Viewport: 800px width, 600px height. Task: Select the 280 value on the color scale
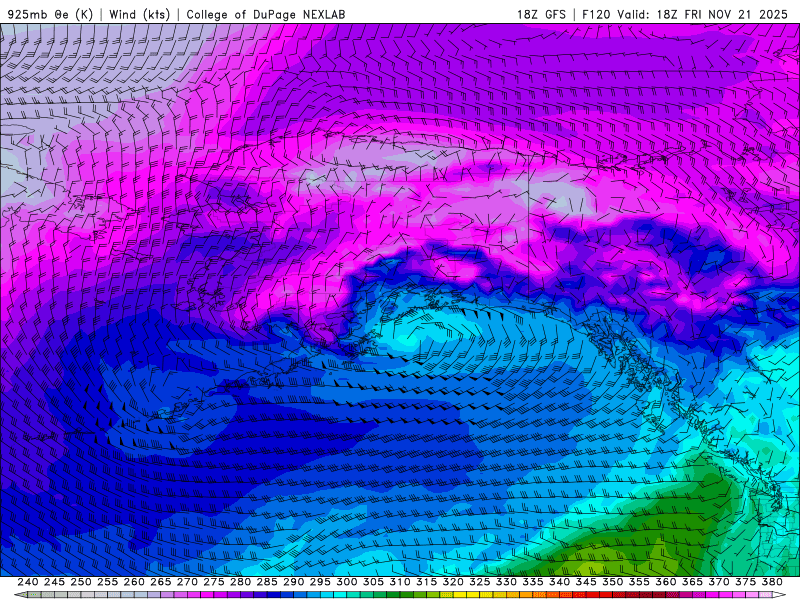point(240,582)
